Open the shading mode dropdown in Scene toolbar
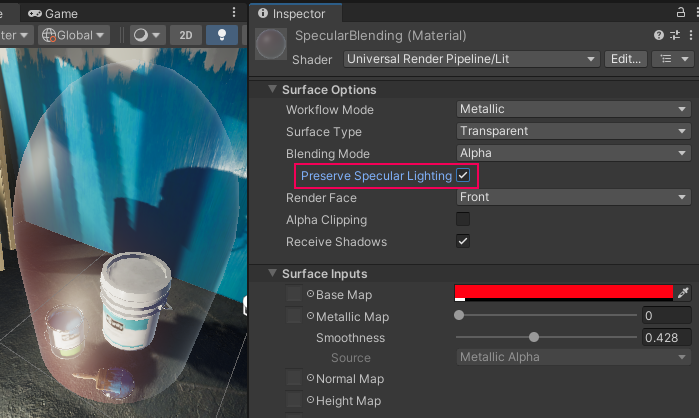The height and width of the screenshot is (418, 699). pos(148,35)
